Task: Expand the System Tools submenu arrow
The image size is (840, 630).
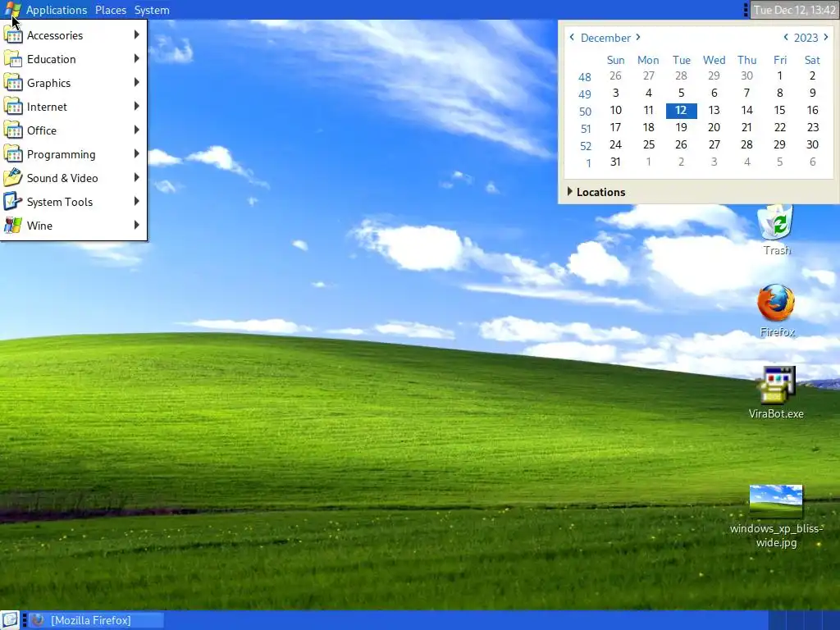Action: tap(137, 202)
